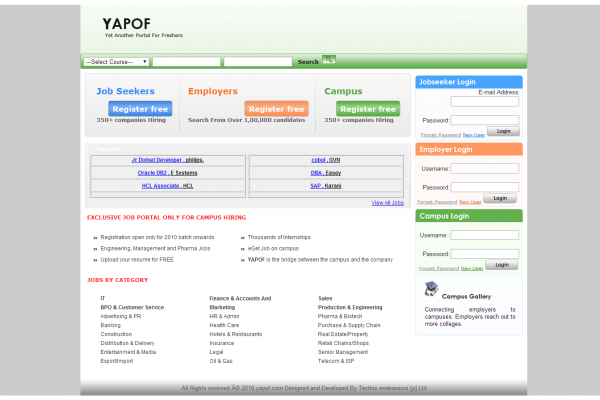Image resolution: width=600 pixels, height=400 pixels.
Task: Open Telecom & ISP category
Action: (x=336, y=361)
